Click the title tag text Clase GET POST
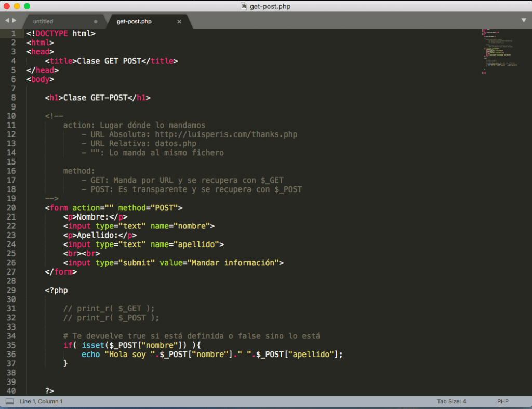This screenshot has height=409, width=532. (x=109, y=61)
